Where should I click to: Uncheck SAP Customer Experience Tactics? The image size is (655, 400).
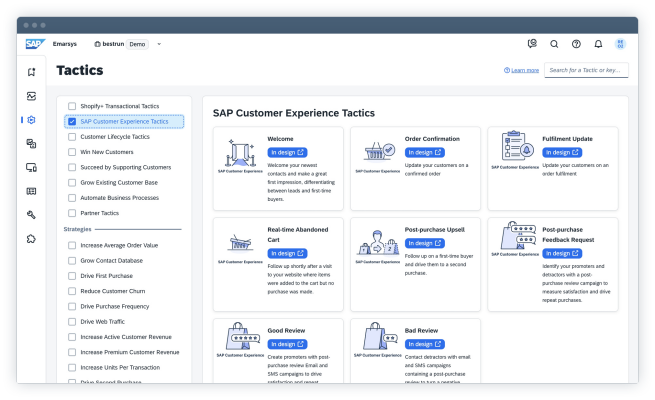point(72,122)
